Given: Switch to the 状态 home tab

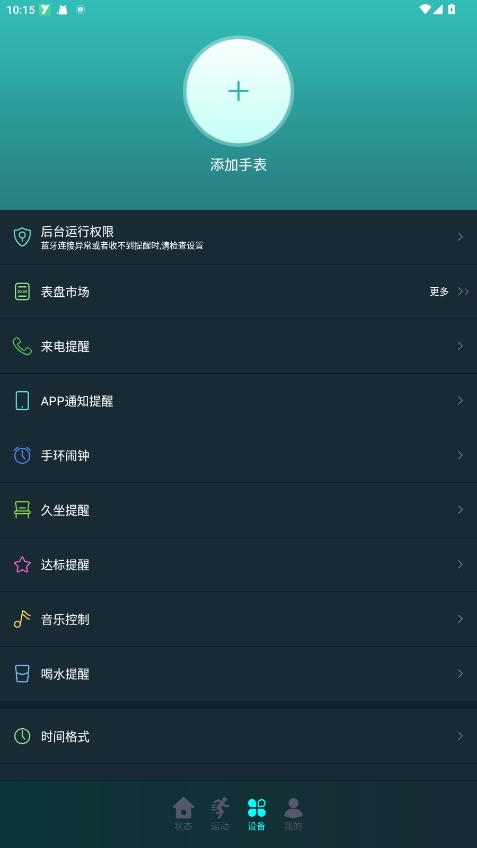Looking at the screenshot, I should [x=183, y=814].
